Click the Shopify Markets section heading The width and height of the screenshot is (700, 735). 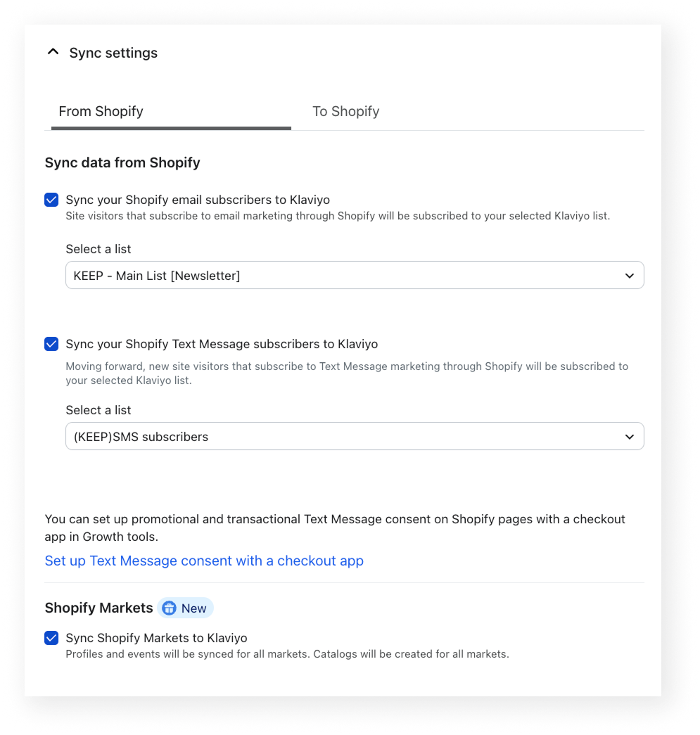pyautogui.click(x=98, y=608)
